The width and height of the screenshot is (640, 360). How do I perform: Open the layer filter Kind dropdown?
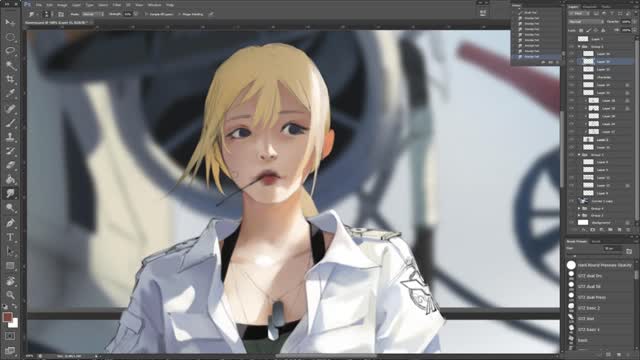pos(580,13)
